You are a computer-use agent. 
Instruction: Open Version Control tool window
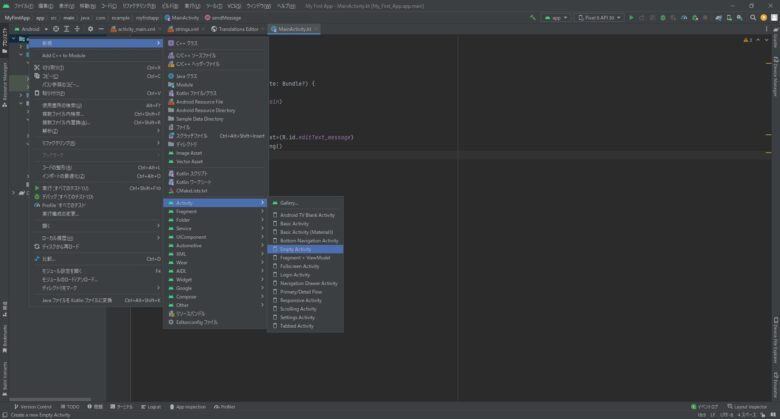tap(33, 407)
